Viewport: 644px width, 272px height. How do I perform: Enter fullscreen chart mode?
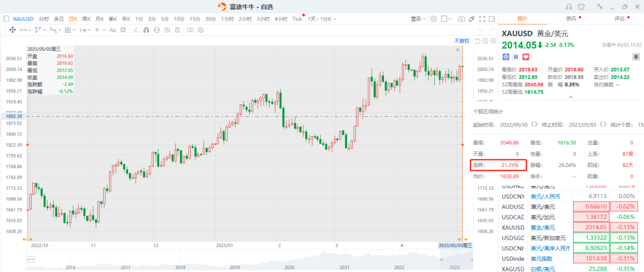tap(481, 19)
